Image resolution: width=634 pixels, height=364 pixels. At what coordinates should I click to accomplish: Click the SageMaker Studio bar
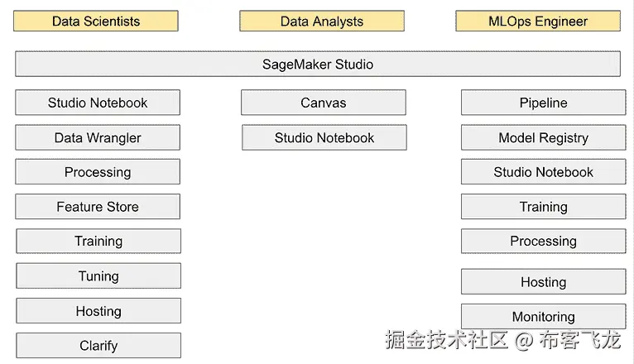coord(317,64)
